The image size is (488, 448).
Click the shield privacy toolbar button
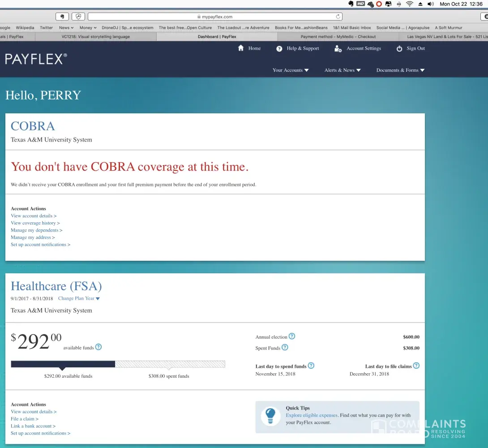tap(78, 17)
